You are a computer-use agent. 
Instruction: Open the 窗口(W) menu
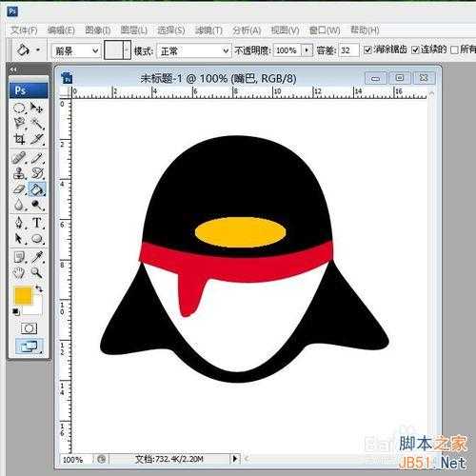pyautogui.click(x=325, y=30)
